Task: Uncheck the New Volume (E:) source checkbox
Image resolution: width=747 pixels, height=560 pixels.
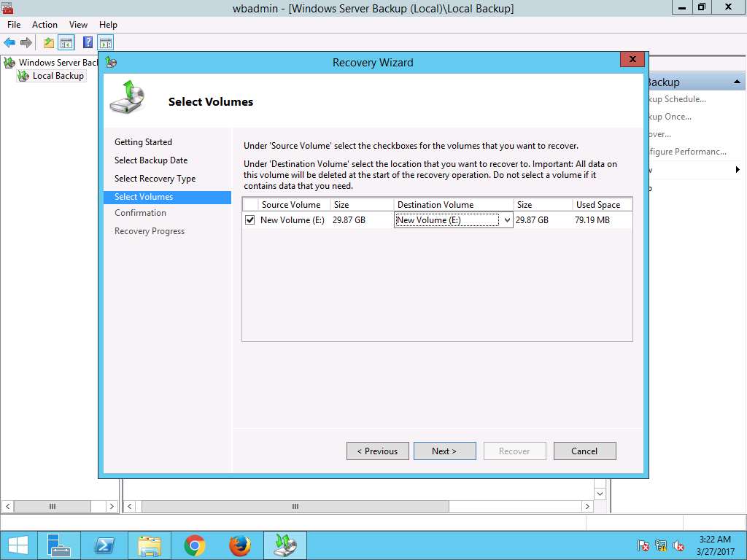Action: (x=249, y=220)
